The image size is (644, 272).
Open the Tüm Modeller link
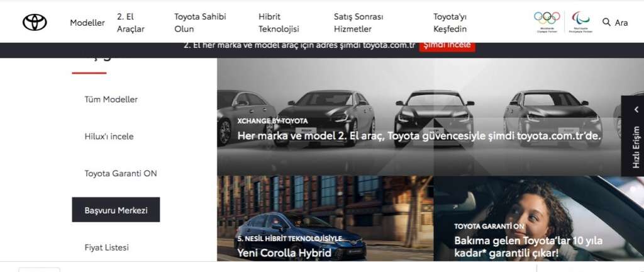(x=111, y=99)
